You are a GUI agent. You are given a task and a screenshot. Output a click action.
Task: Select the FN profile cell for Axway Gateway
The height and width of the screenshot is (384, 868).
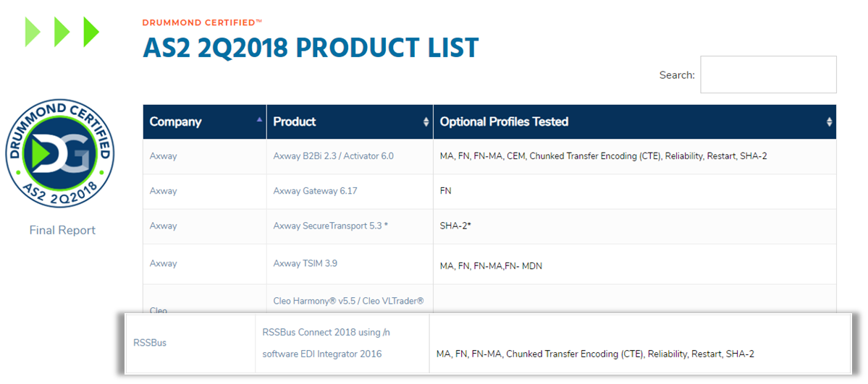(x=446, y=191)
